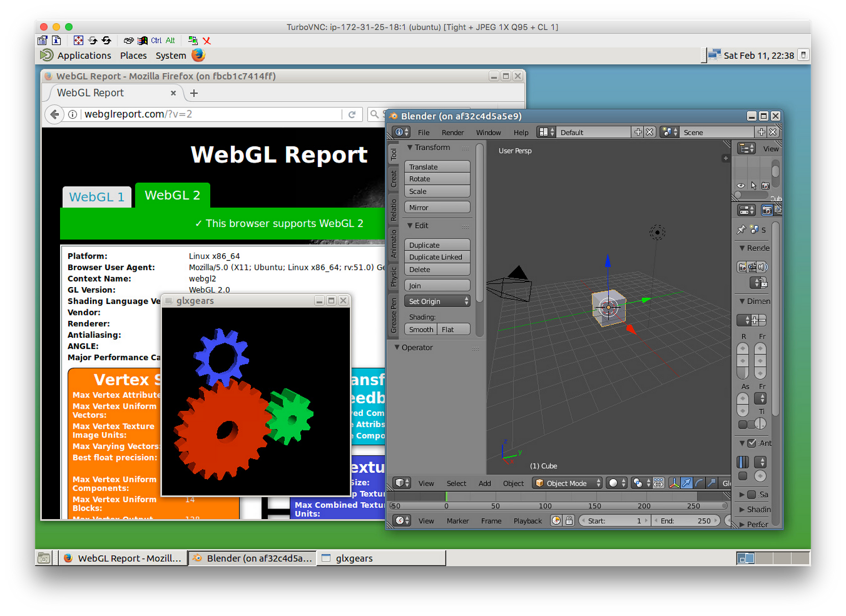Open Blender Info editor type selector

point(401,132)
